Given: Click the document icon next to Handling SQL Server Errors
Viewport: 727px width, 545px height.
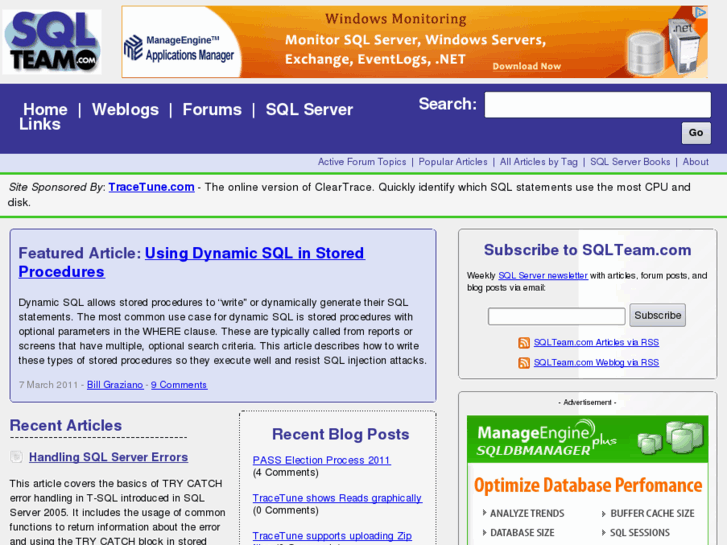Looking at the screenshot, I should pos(17,457).
